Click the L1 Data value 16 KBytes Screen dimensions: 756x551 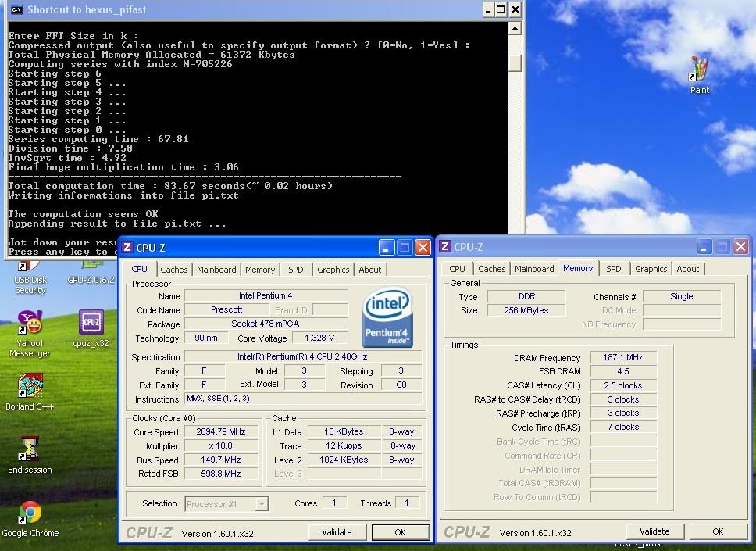[x=344, y=432]
